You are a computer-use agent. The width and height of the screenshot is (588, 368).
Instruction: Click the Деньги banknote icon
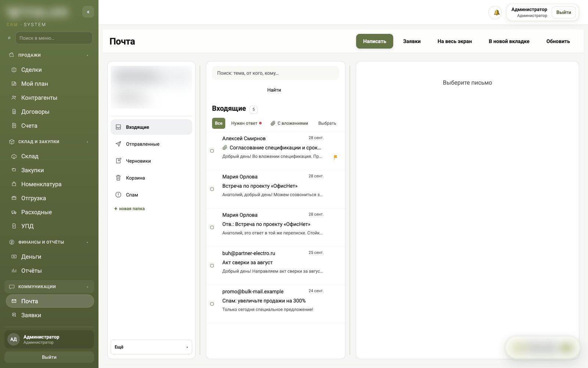click(x=14, y=256)
